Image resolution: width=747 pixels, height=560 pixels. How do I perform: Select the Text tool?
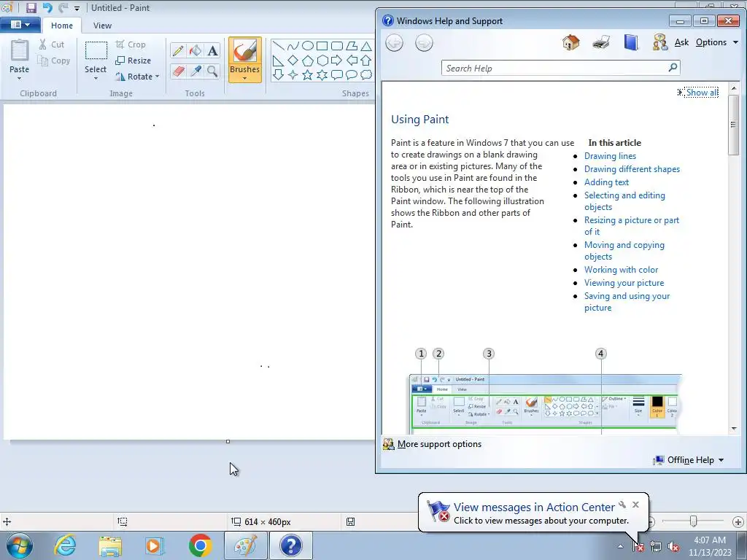click(x=212, y=50)
